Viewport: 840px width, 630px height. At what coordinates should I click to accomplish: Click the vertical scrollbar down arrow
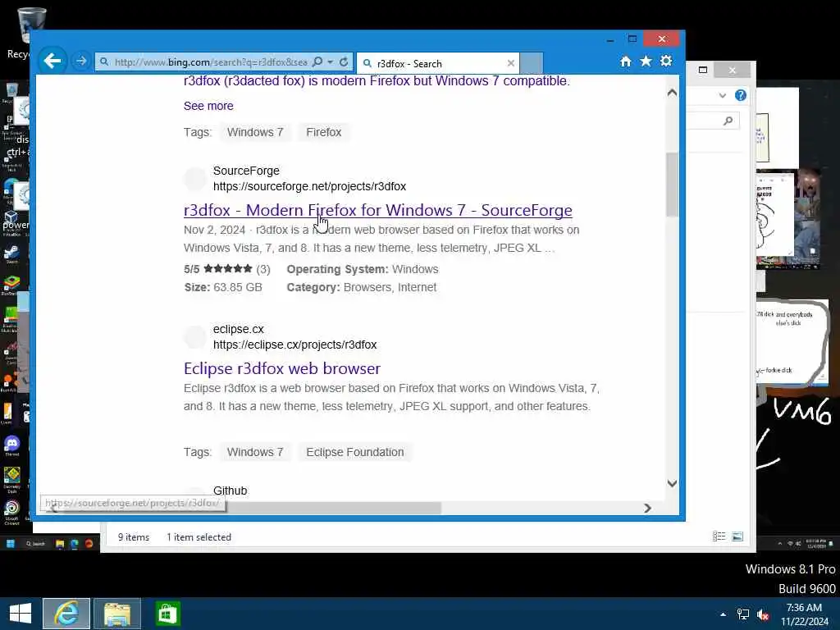[x=672, y=483]
